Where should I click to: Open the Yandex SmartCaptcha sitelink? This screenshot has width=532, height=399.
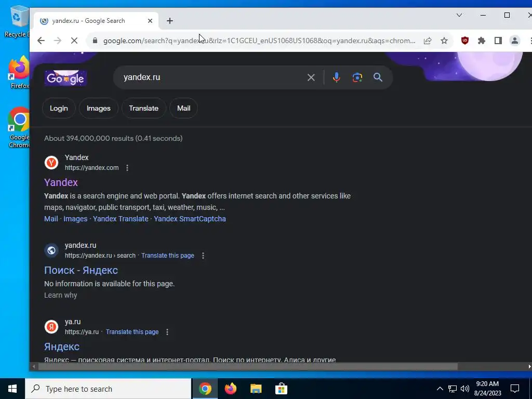pyautogui.click(x=190, y=219)
